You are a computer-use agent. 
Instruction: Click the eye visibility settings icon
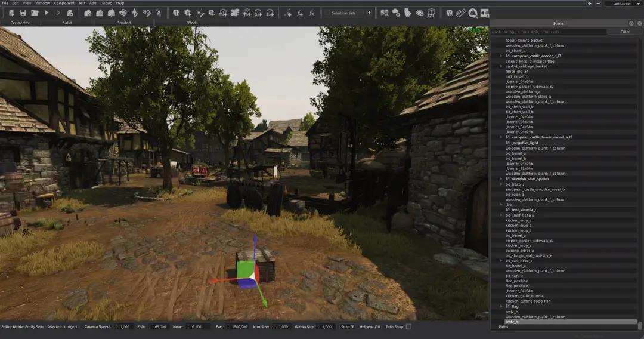[x=420, y=13]
